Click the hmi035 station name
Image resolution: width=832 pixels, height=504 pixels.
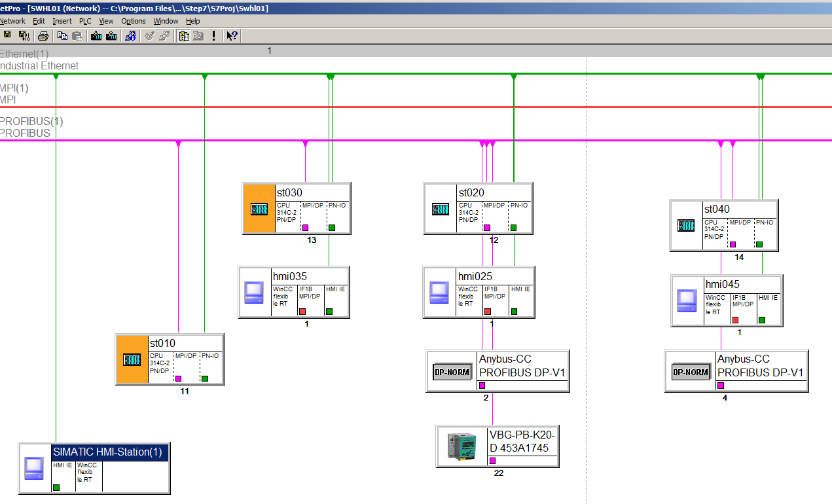[290, 276]
